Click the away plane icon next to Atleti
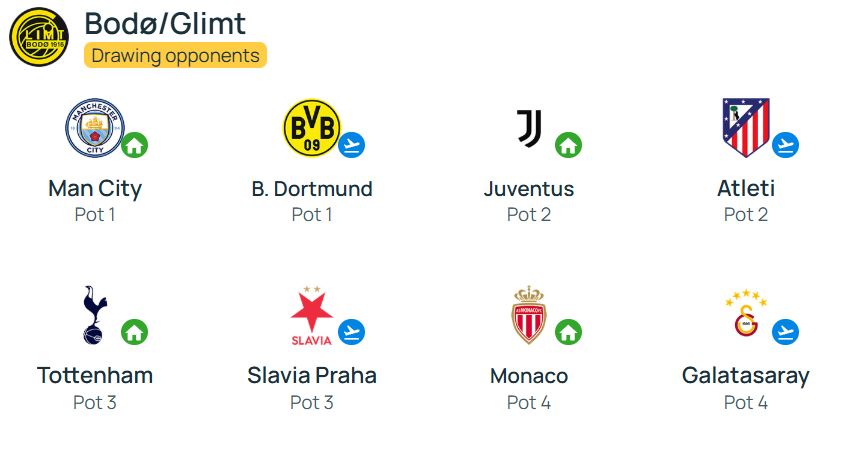 point(786,145)
